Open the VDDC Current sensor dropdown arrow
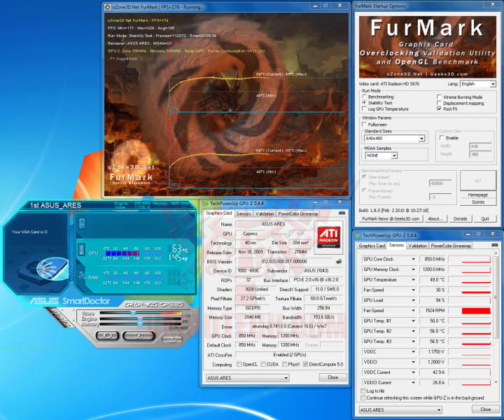This screenshot has height=420, width=504. (413, 372)
